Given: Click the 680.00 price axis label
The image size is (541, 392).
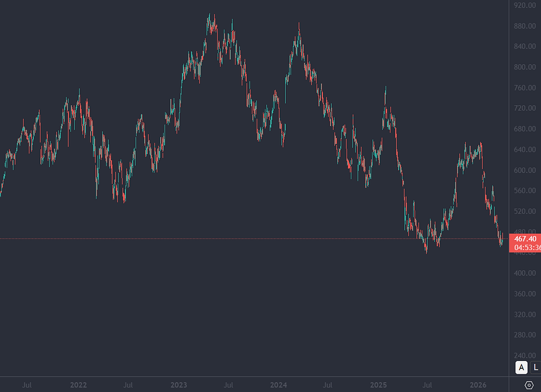Looking at the screenshot, I should 525,129.
